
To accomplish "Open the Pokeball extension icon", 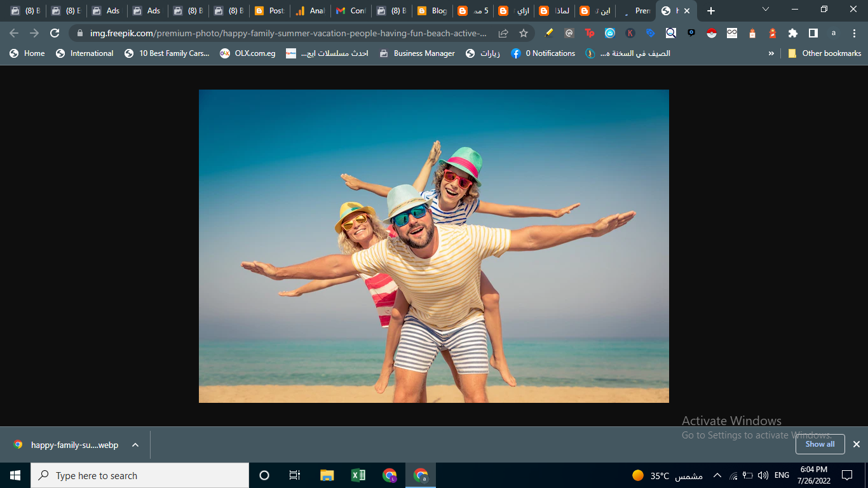I will [712, 33].
